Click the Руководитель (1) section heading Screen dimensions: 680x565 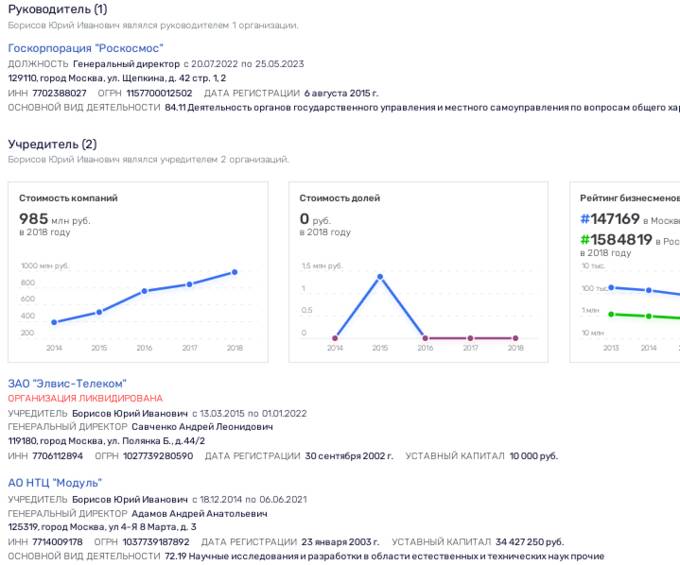(x=58, y=9)
